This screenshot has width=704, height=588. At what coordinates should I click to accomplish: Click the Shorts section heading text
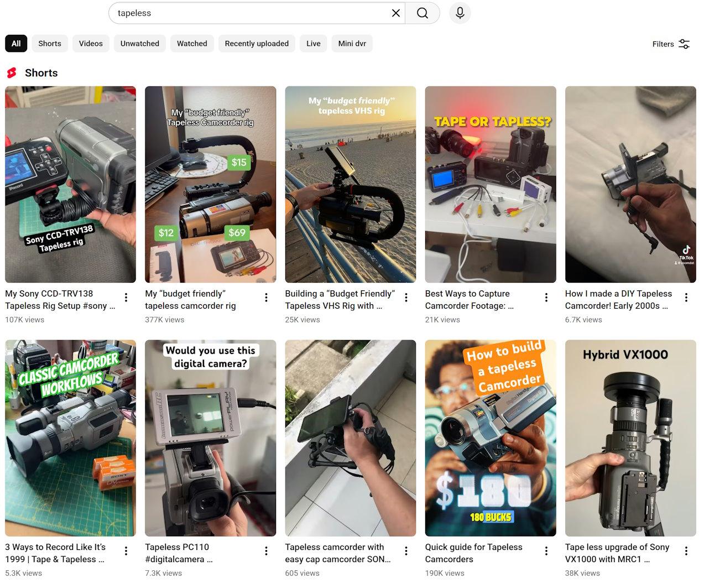[41, 73]
